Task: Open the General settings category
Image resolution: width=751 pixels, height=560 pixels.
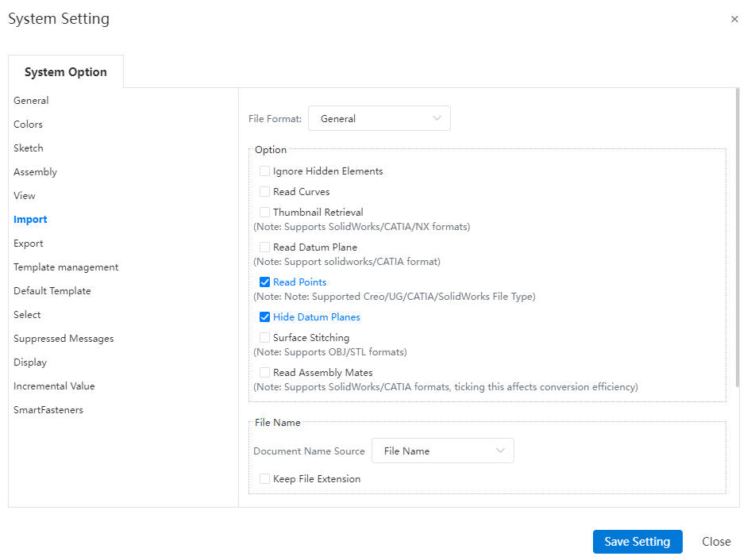Action: 31,101
